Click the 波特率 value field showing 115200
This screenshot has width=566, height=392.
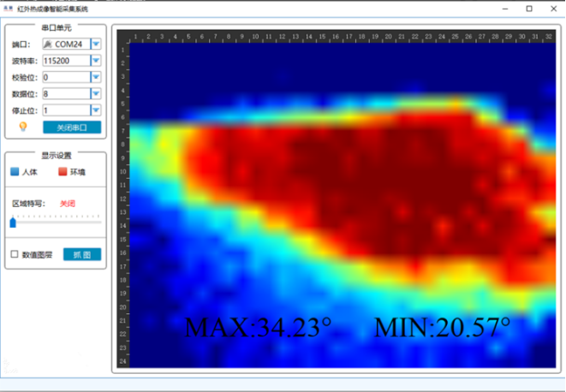click(x=65, y=61)
